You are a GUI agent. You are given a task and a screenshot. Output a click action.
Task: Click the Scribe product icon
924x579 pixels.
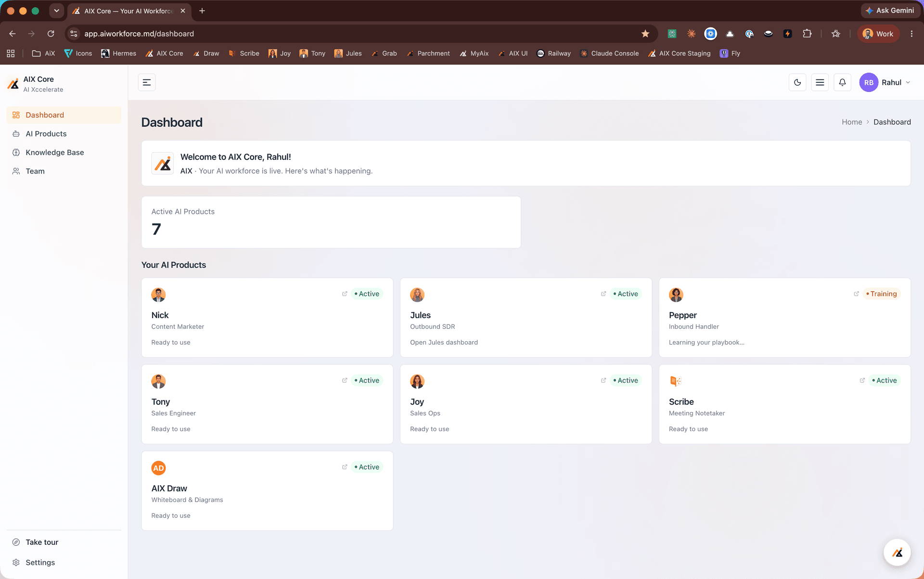click(676, 381)
